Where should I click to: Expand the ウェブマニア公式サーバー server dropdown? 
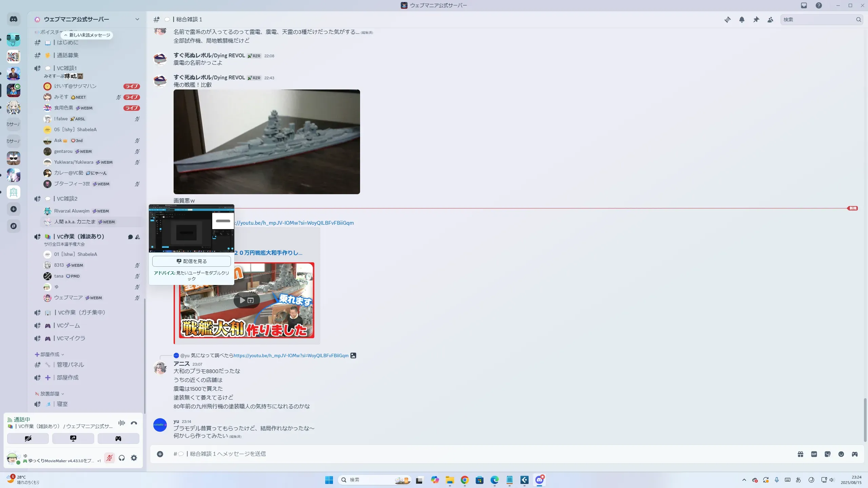(x=137, y=19)
